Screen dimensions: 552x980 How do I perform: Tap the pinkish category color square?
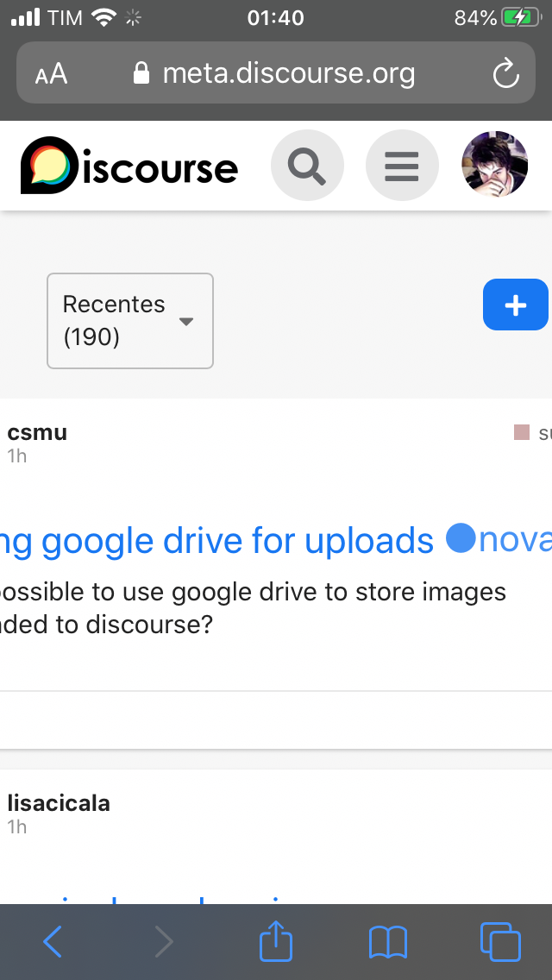click(x=521, y=432)
